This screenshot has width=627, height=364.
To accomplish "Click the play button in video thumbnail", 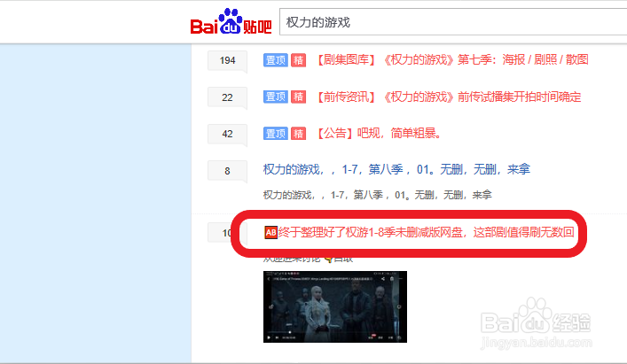I will click(x=269, y=337).
